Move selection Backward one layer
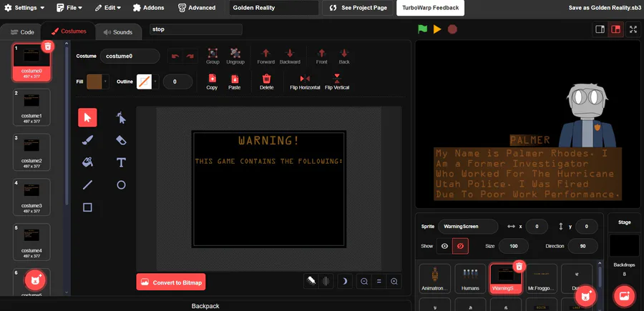Viewport: 644px width, 311px height. [290, 56]
